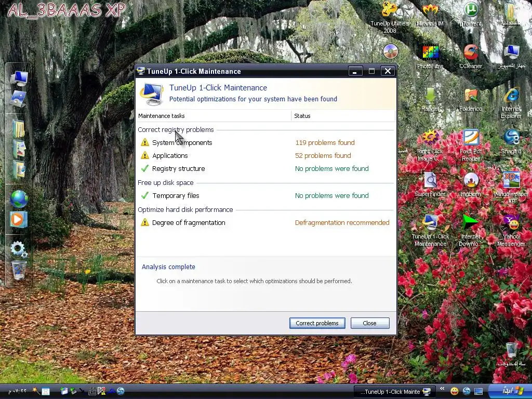Click the globe icon in the sidebar dock
This screenshot has height=399, width=532.
tap(19, 199)
